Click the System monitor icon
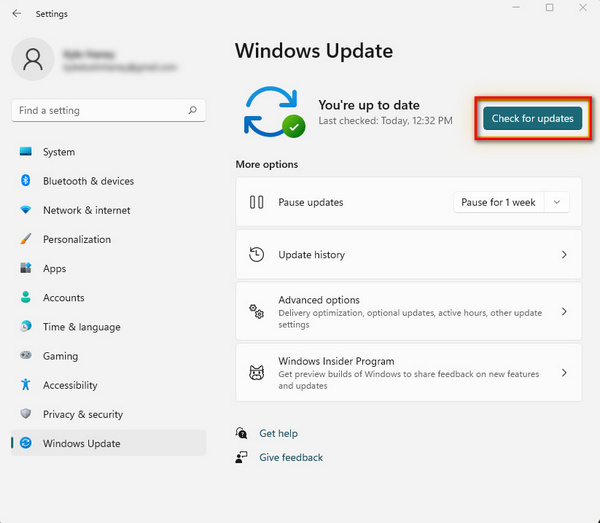 click(x=26, y=152)
